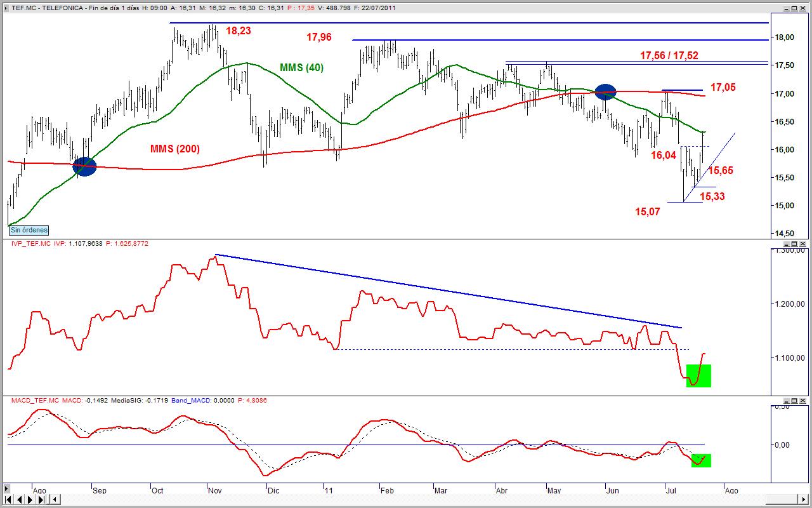Select the 'MMS (200)' moving average label
812x508 pixels.
tap(175, 149)
